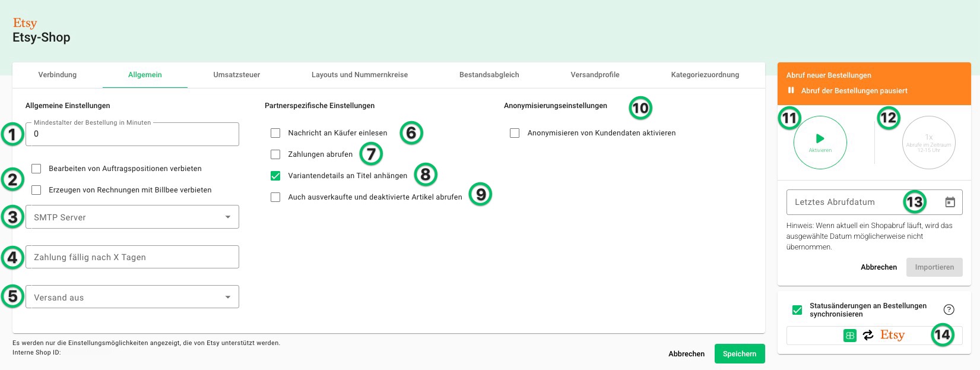The width and height of the screenshot is (980, 370).
Task: Expand the Versand aus dropdown
Action: (x=132, y=297)
